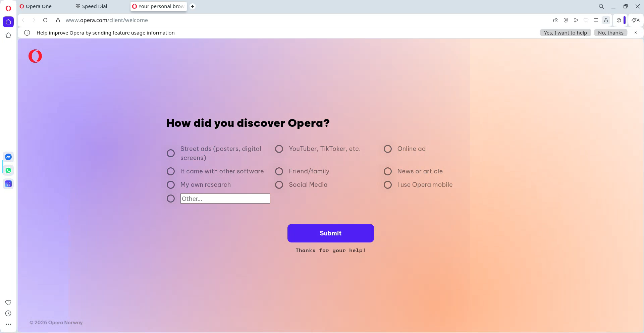This screenshot has height=333, width=644.
Task: Open WhatsApp from the sidebar
Action: click(8, 170)
